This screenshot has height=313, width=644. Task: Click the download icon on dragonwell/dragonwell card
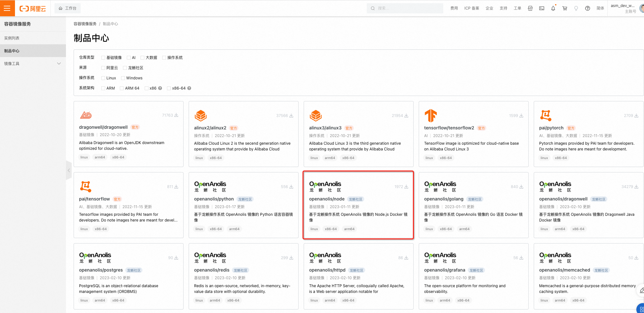tap(176, 115)
